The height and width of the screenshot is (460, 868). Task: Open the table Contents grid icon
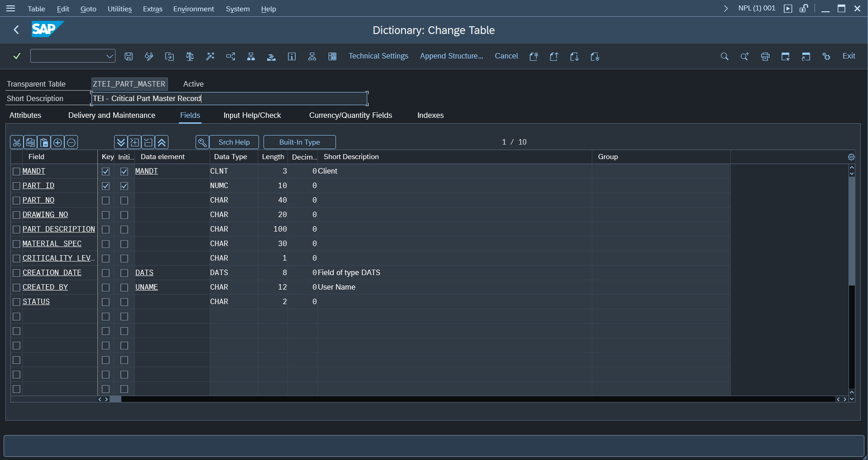[332, 56]
